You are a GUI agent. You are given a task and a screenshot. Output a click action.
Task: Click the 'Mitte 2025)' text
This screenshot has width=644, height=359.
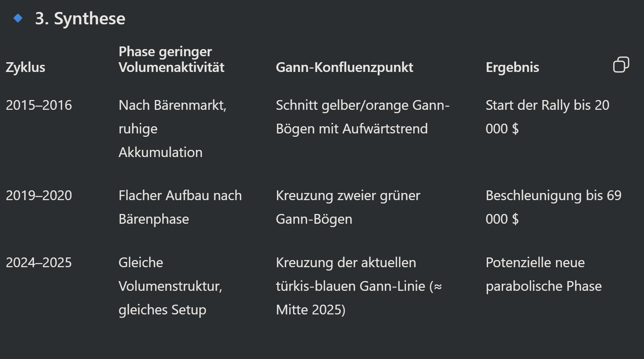point(311,310)
